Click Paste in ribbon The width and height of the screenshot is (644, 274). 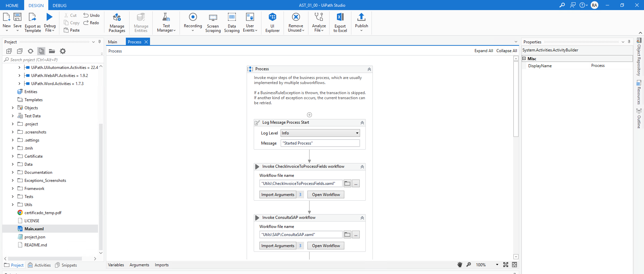pyautogui.click(x=72, y=30)
